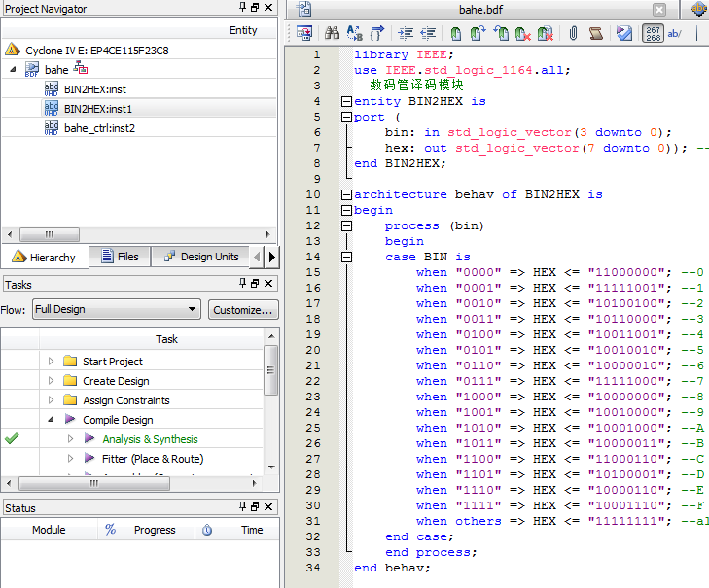Image resolution: width=709 pixels, height=588 pixels.
Task: Open the Replace text A-to-B icon
Action: 354,33
